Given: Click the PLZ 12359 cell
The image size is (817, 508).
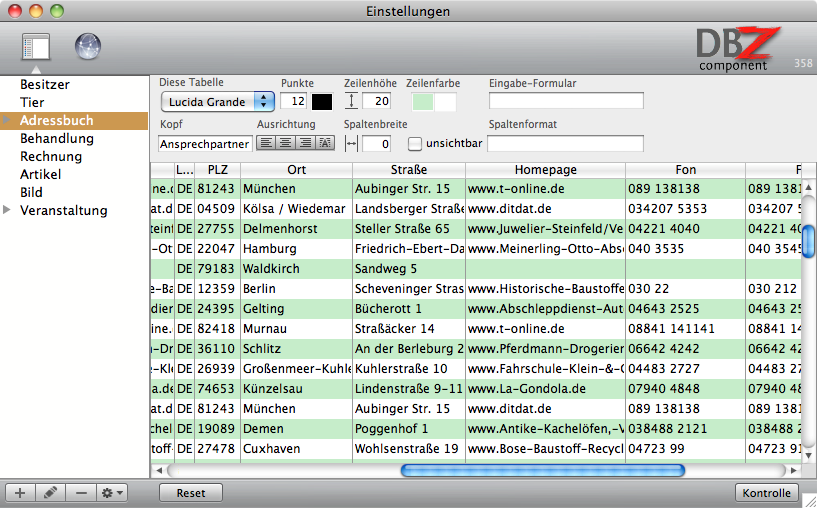Looking at the screenshot, I should pos(217,289).
